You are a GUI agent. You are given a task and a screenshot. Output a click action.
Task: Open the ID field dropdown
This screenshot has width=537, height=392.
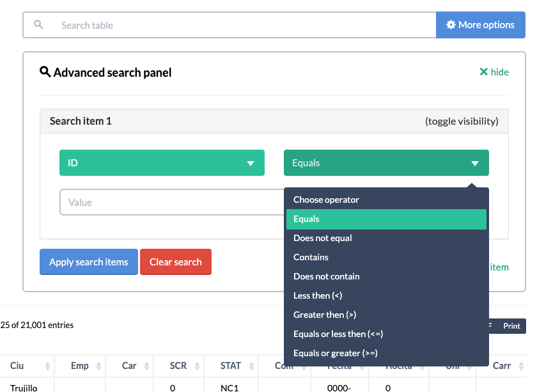pyautogui.click(x=162, y=162)
